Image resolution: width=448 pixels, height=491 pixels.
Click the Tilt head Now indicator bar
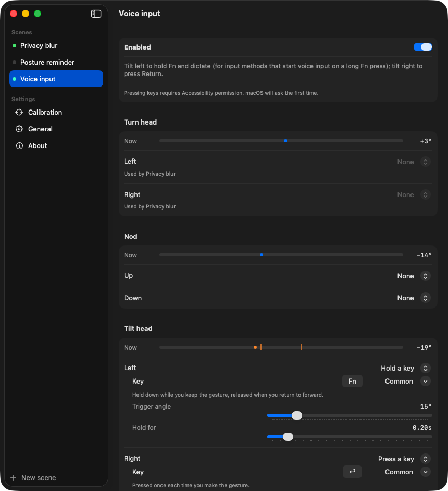(x=281, y=347)
